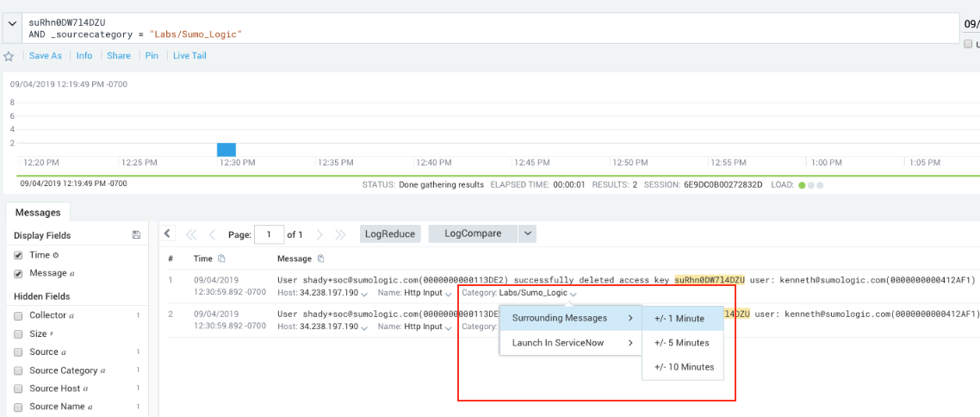The width and height of the screenshot is (980, 417).
Task: Click the copy icon next to Message column
Action: (x=321, y=258)
